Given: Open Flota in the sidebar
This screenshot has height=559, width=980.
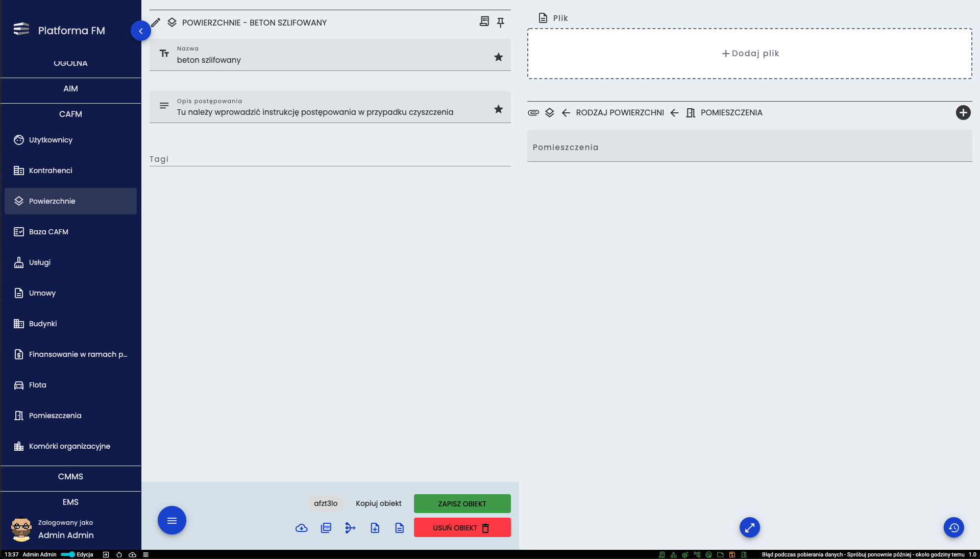Looking at the screenshot, I should tap(70, 385).
